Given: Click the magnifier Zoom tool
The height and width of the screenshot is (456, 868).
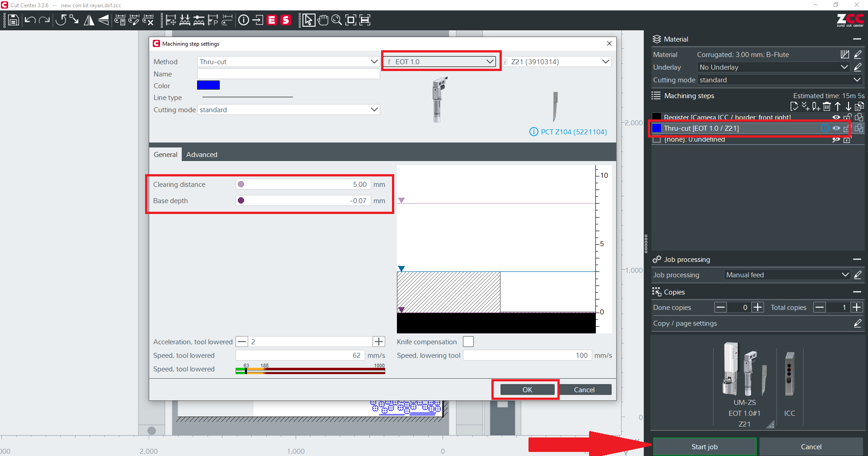Looking at the screenshot, I should coord(336,20).
